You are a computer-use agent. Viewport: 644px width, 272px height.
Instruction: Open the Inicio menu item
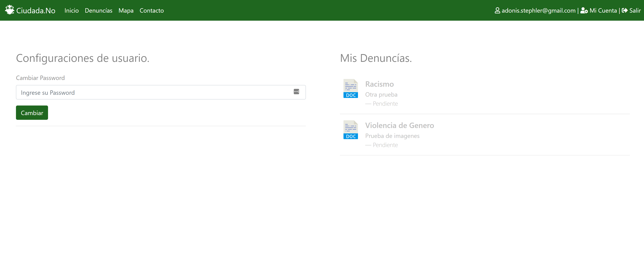tap(72, 10)
